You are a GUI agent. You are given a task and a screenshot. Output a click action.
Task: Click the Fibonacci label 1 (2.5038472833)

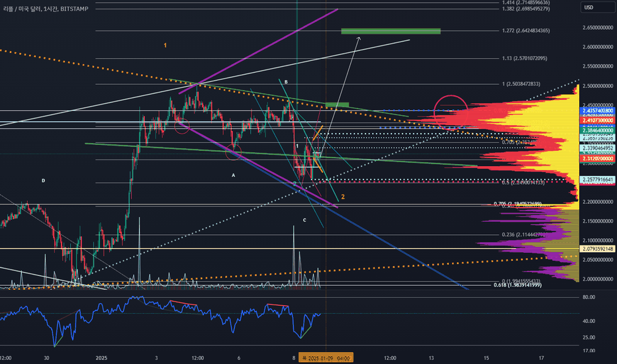521,84
